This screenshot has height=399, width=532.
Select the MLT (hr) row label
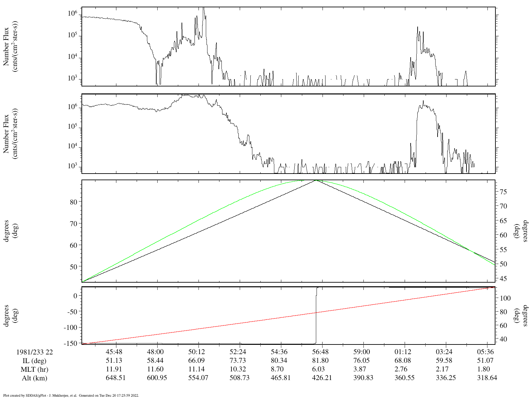[x=35, y=369]
